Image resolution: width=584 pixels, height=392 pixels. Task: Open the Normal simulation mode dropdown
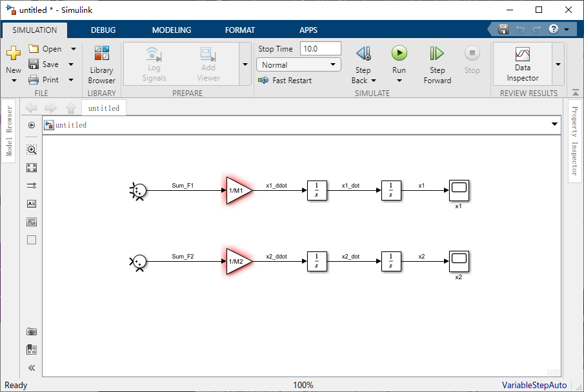(x=299, y=64)
